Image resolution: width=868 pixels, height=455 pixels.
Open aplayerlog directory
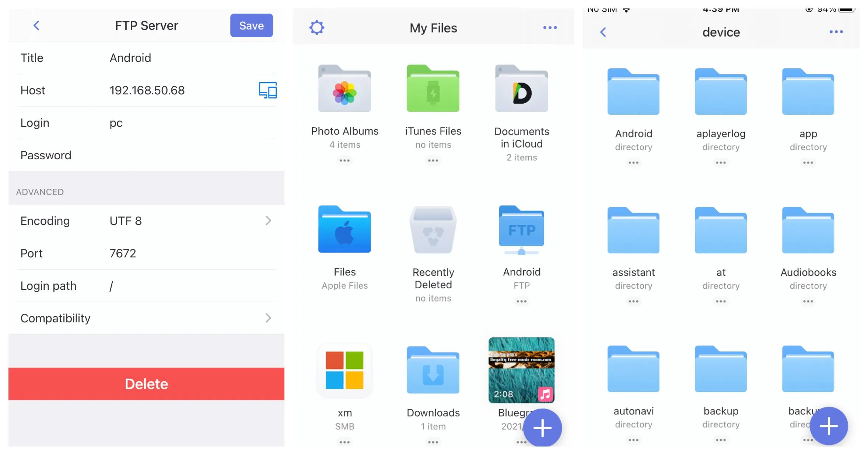pyautogui.click(x=721, y=91)
